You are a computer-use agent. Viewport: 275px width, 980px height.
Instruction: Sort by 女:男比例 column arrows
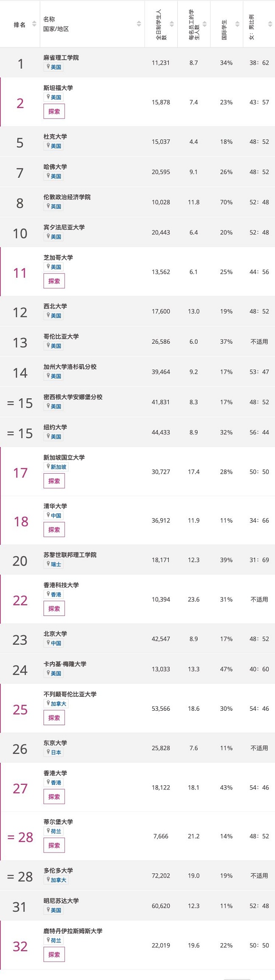[270, 24]
